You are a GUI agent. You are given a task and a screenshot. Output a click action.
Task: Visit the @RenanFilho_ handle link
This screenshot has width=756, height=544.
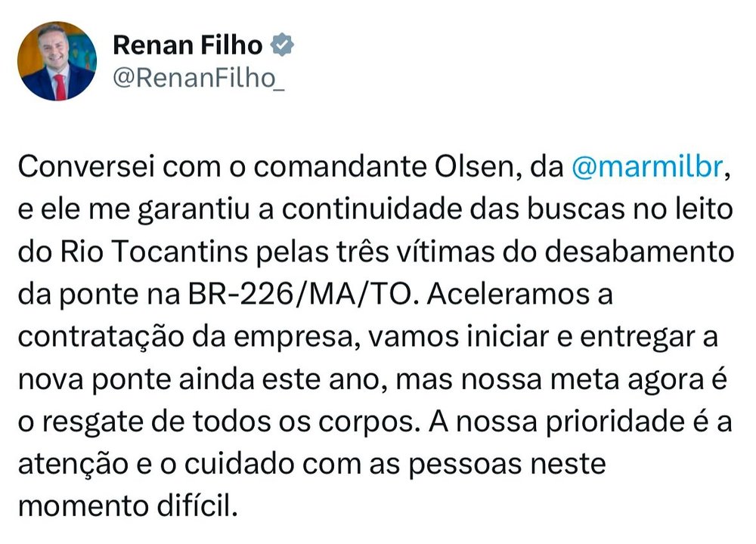(199, 78)
